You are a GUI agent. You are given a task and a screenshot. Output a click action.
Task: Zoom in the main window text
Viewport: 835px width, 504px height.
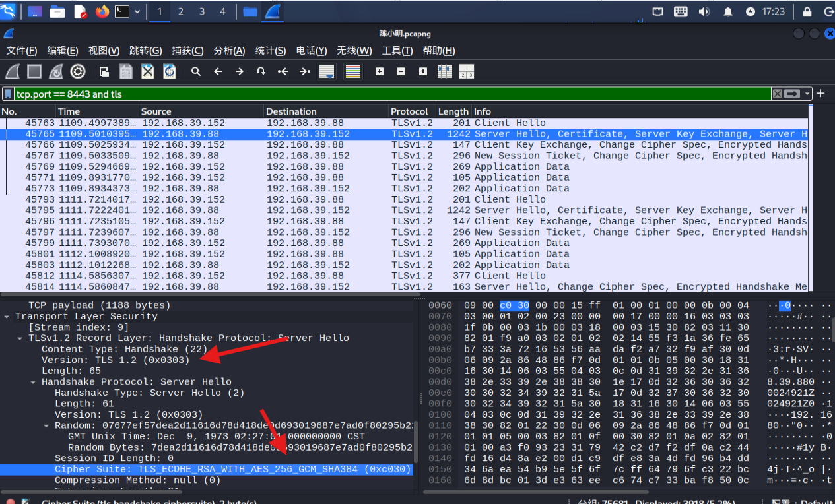pos(380,71)
